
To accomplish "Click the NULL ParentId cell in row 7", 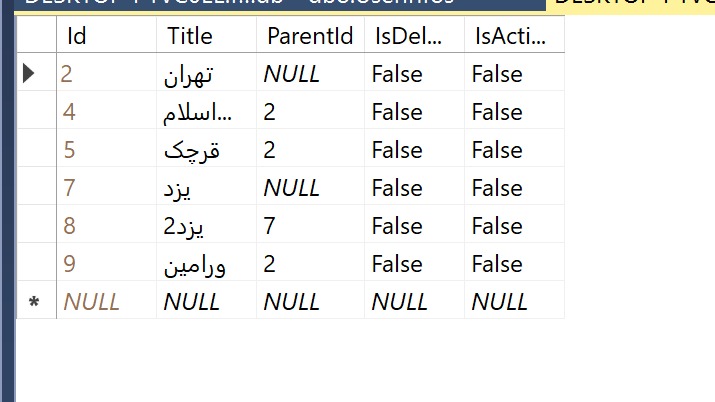I will [311, 186].
